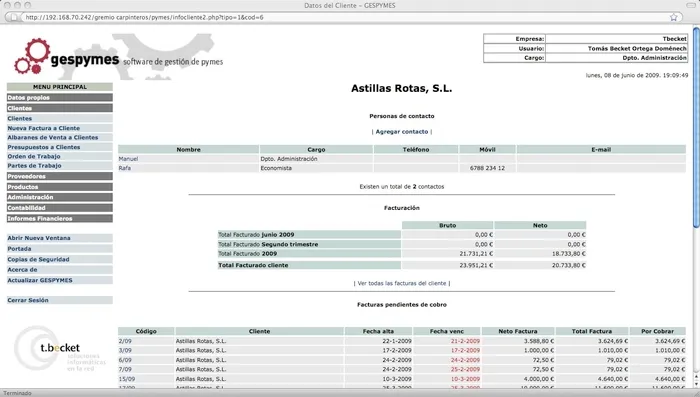Viewport: 700px width, 397px height.
Task: Click the E-mail column header
Action: 601,150
